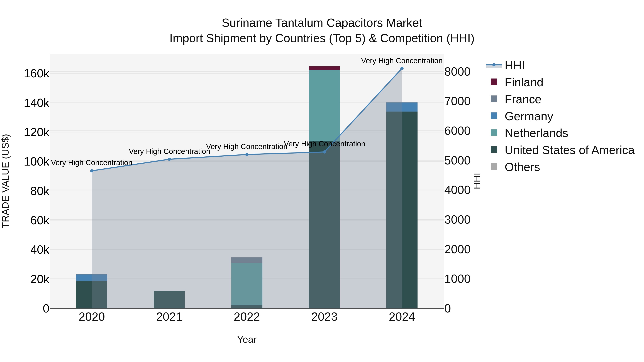Click the Netherlands bar segment for 2023
This screenshot has width=644, height=362.
pos(325,106)
